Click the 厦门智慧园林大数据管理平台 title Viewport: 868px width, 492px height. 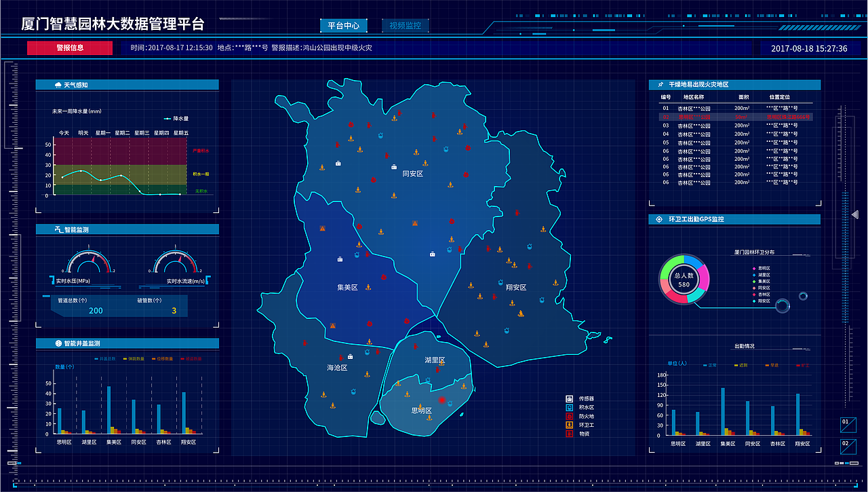[113, 24]
